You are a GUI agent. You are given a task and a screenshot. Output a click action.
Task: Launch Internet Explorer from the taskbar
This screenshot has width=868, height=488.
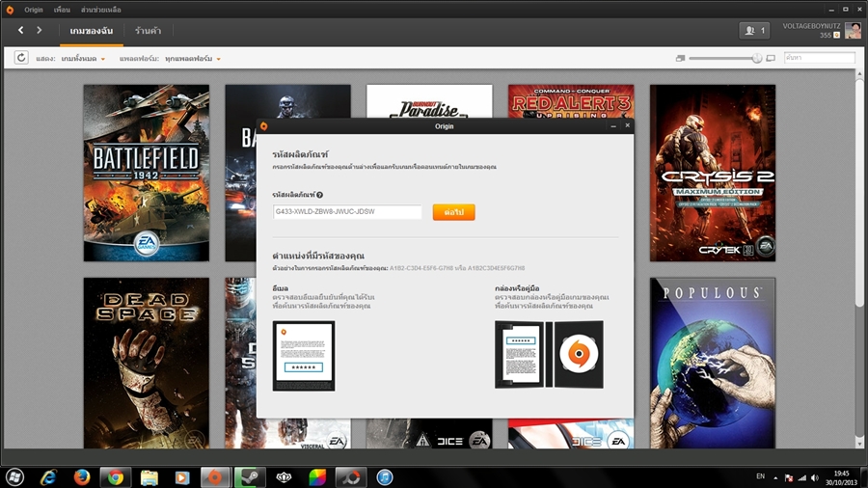coord(49,477)
